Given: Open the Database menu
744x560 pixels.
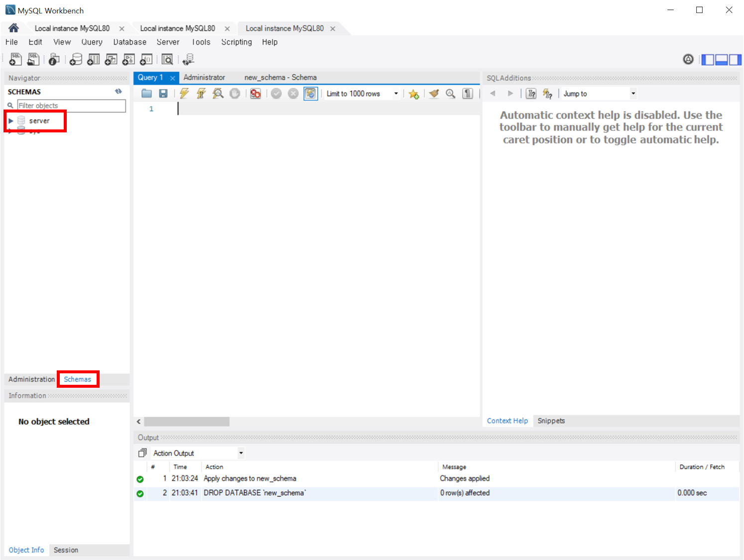Looking at the screenshot, I should 130,42.
